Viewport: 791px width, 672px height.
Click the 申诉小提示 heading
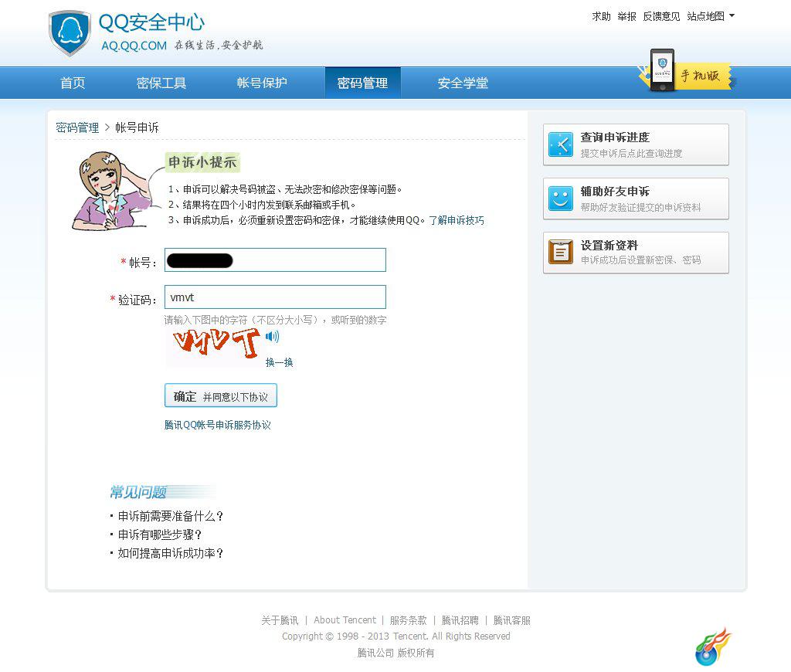coord(202,162)
